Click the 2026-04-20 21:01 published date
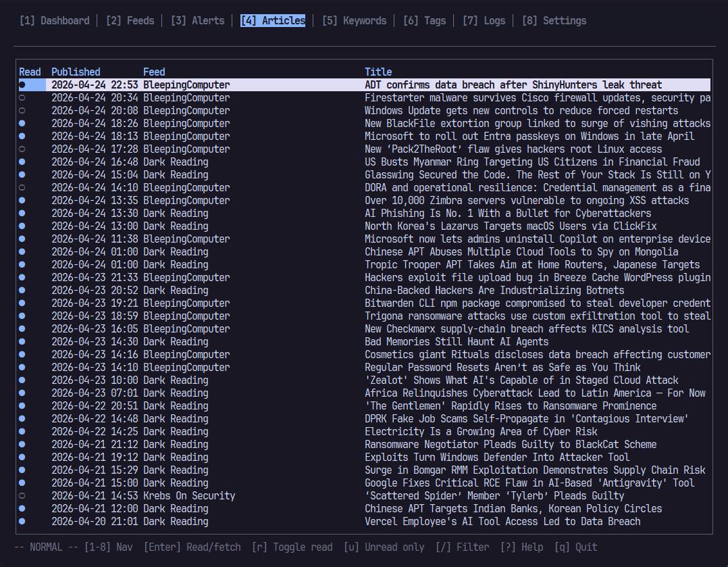Viewport: 728px width, 567px height. pyautogui.click(x=95, y=522)
